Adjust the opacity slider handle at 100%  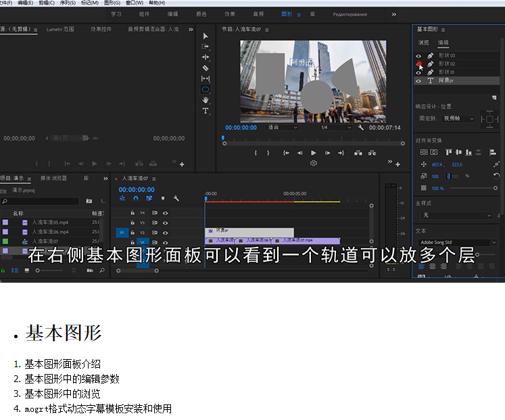point(496,188)
